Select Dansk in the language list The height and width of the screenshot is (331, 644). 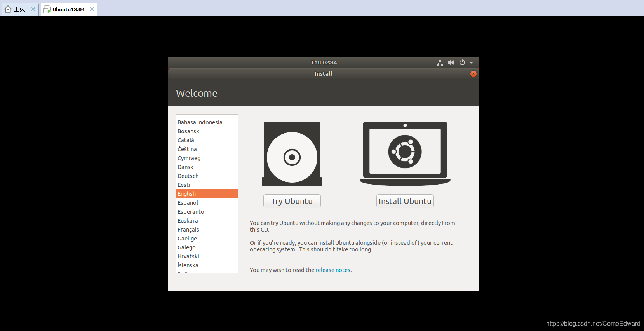click(x=207, y=167)
